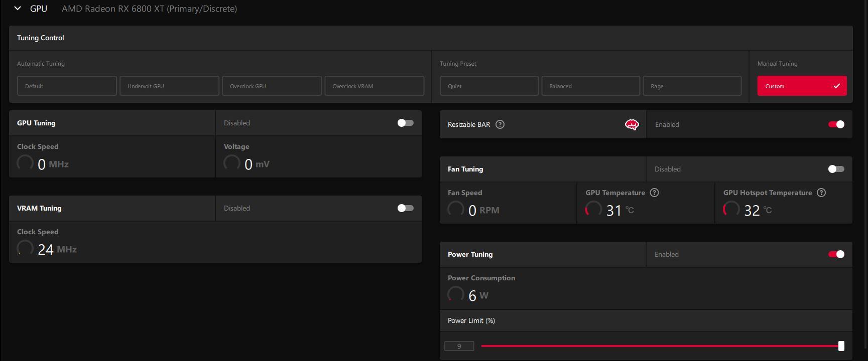Click the Power Limit slider handle
868x361 pixels.
(x=841, y=346)
